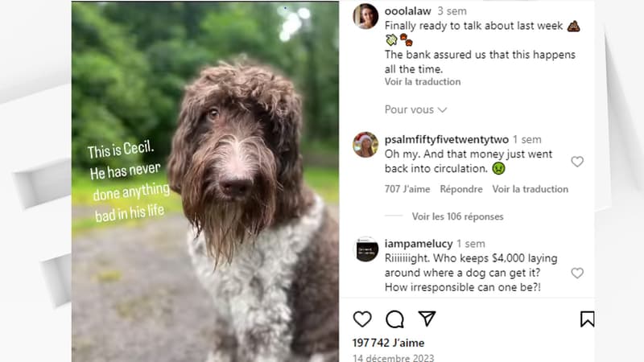
Task: Open iampamelucy username link
Action: pyautogui.click(x=418, y=244)
